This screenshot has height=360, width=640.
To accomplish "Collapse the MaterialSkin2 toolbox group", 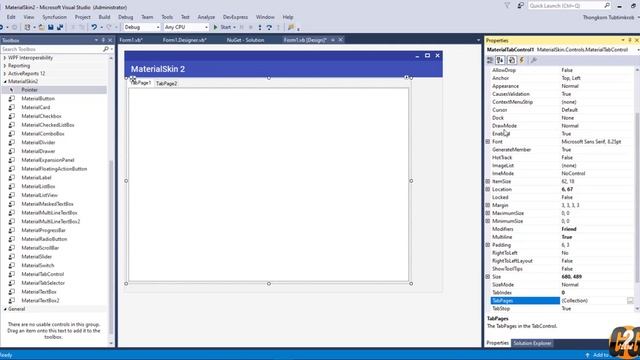I will click(5, 82).
